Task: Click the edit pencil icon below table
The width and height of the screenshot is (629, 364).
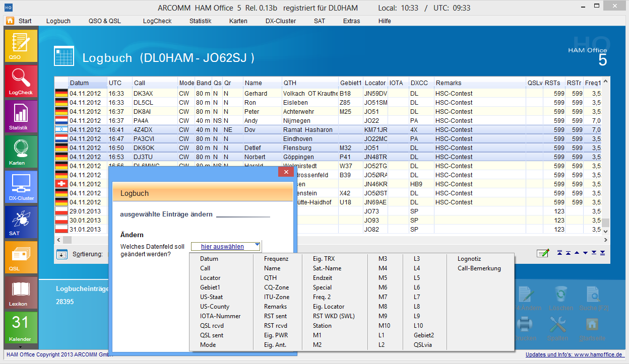Action: pos(543,253)
